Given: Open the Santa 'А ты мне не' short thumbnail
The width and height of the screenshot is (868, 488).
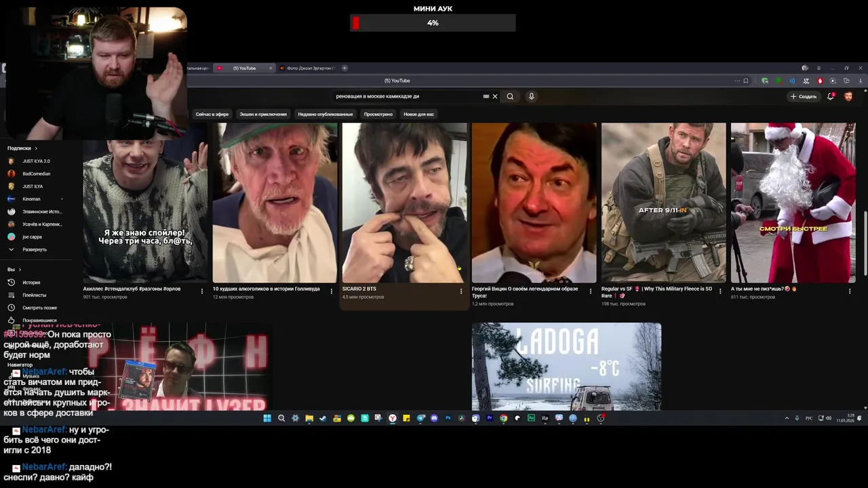Looking at the screenshot, I should click(793, 203).
